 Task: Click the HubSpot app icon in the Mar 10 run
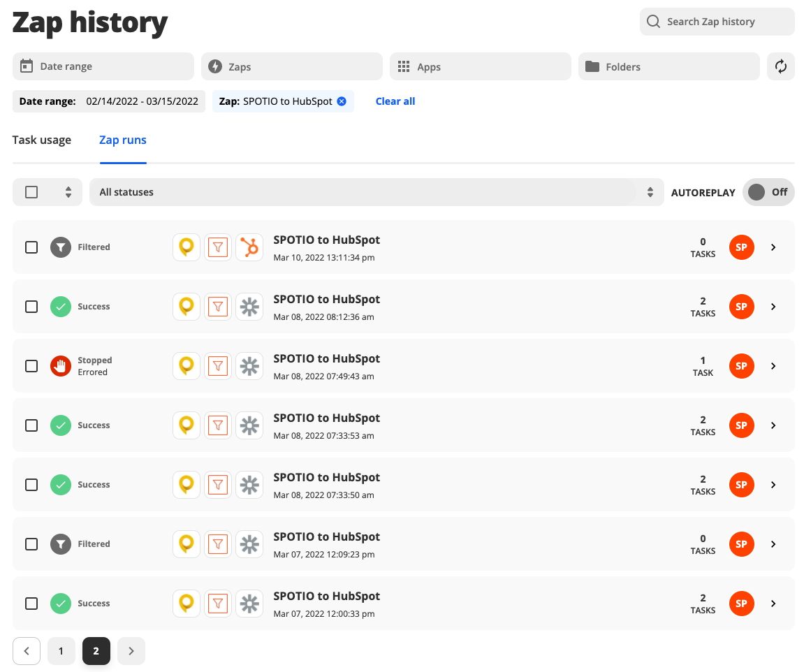click(249, 247)
